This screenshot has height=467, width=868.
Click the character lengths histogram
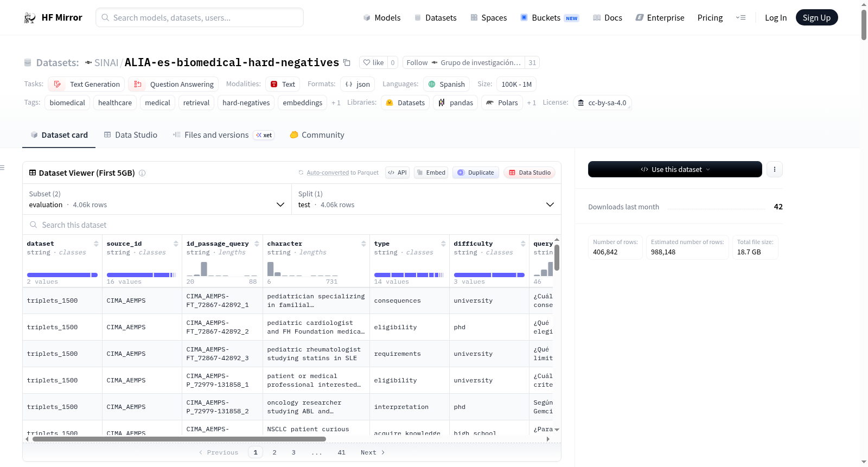302,269
